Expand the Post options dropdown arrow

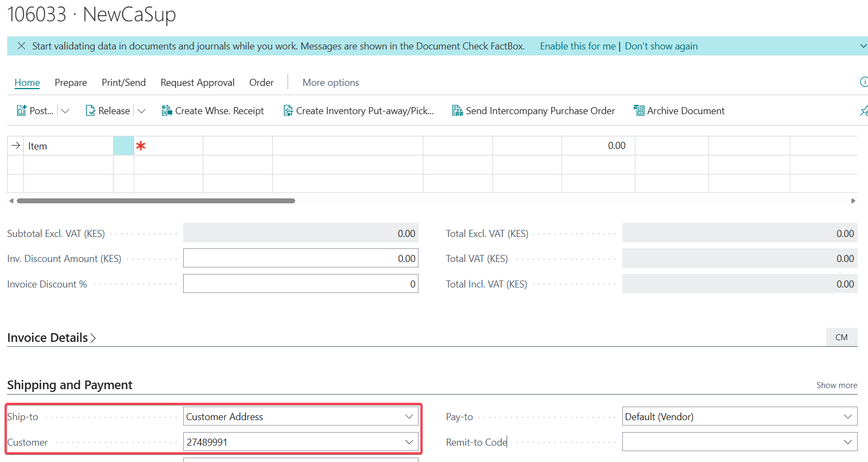(x=65, y=111)
